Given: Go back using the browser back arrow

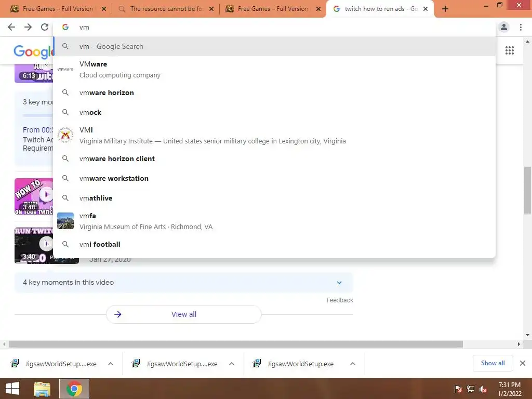Looking at the screenshot, I should (11, 27).
